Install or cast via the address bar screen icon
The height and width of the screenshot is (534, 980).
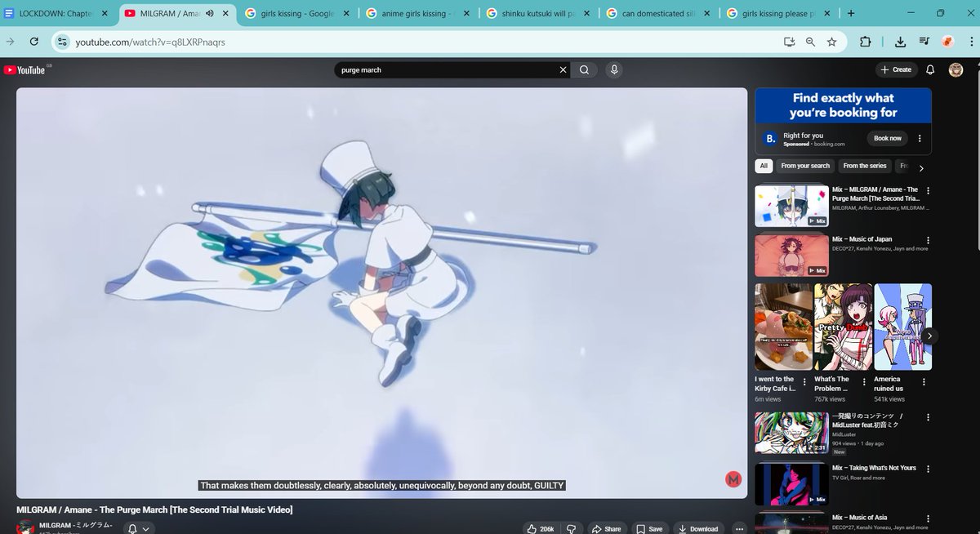[789, 42]
